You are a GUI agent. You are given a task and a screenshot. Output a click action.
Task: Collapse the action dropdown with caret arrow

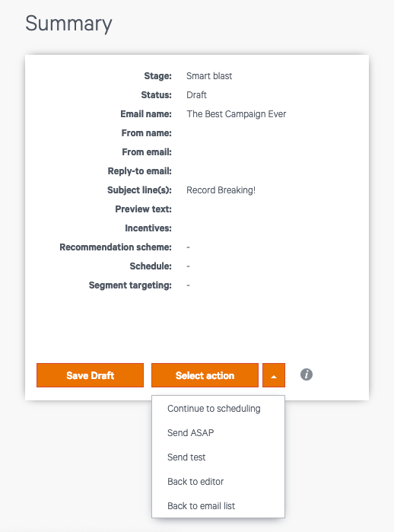(x=274, y=375)
